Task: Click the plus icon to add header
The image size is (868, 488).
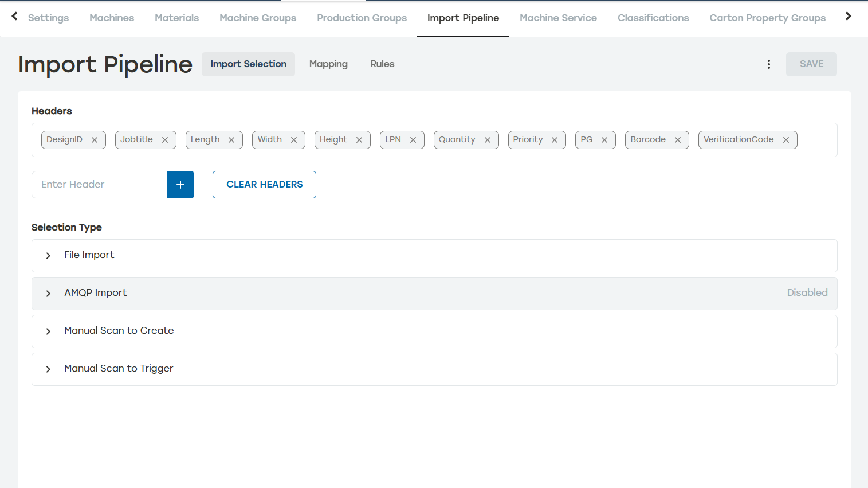Action: tap(180, 185)
